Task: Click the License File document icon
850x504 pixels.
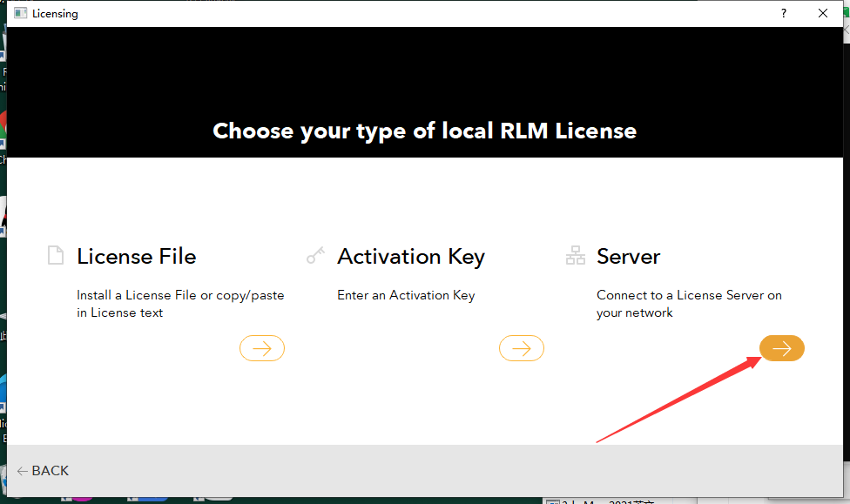Action: (56, 256)
